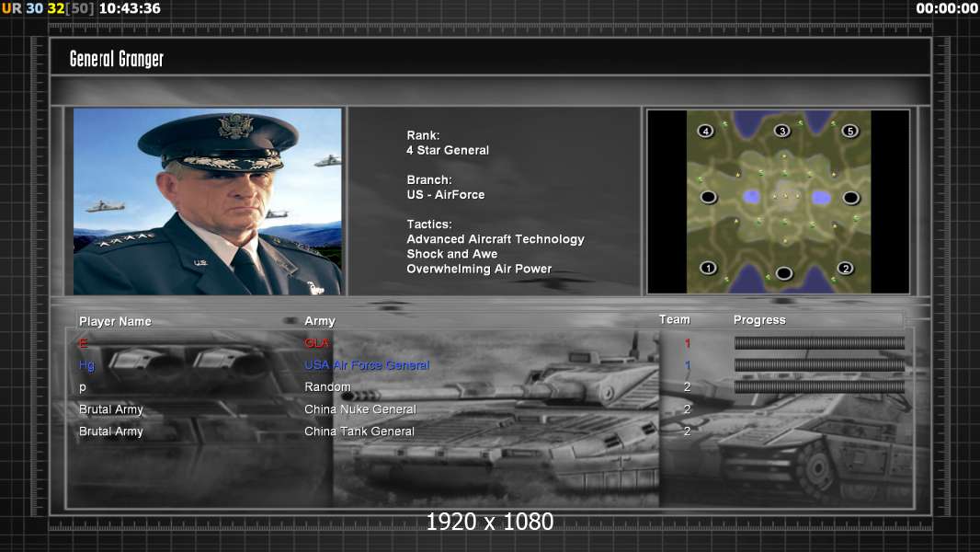
Task: Click the "Random" army entry
Action: [327, 387]
